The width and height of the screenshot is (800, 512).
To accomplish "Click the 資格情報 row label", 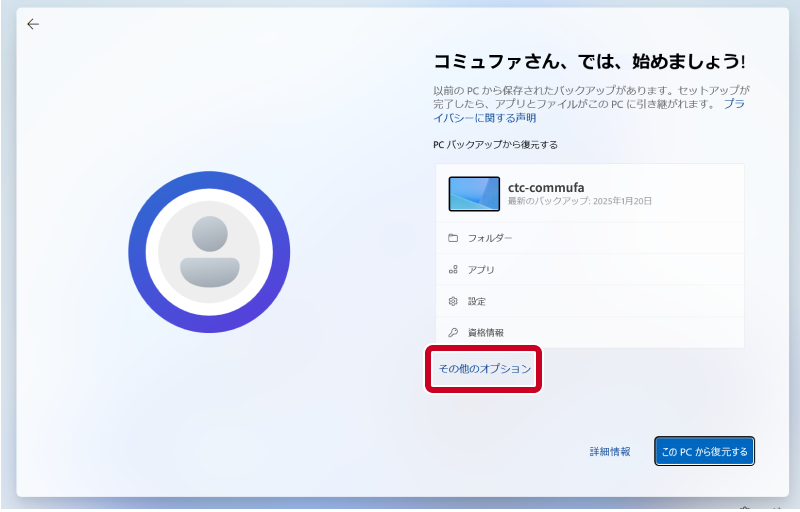I will tap(486, 332).
